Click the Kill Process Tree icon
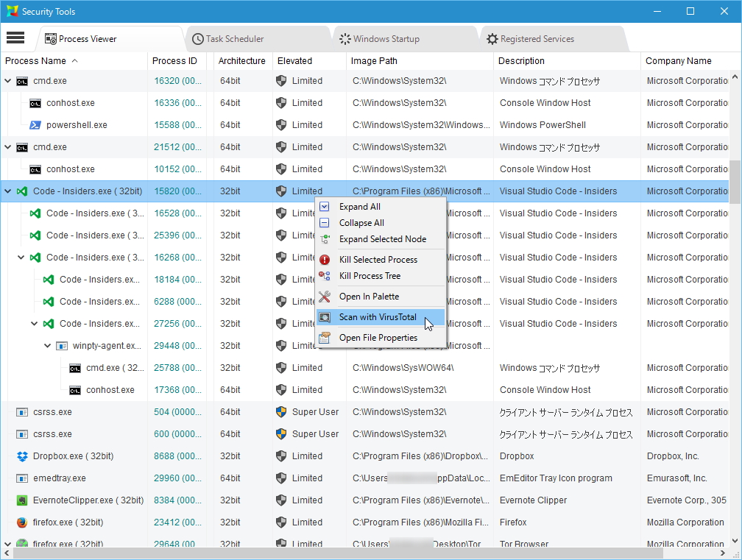Viewport: 742px width, 560px height. point(325,276)
